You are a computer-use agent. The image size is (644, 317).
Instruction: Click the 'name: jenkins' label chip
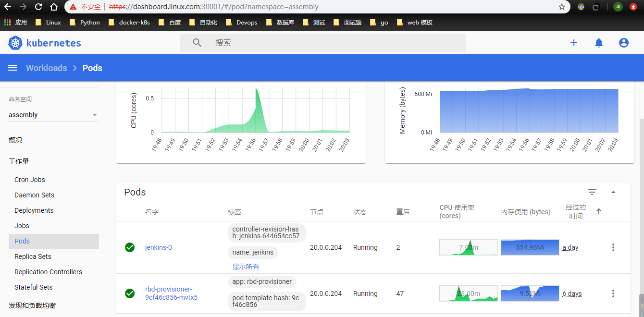coord(253,252)
